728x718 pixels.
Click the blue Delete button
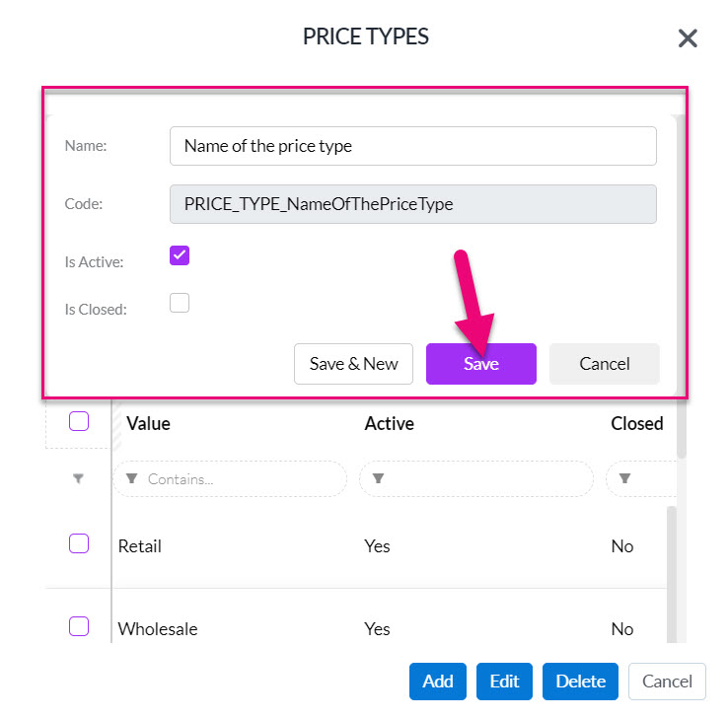[x=580, y=682]
